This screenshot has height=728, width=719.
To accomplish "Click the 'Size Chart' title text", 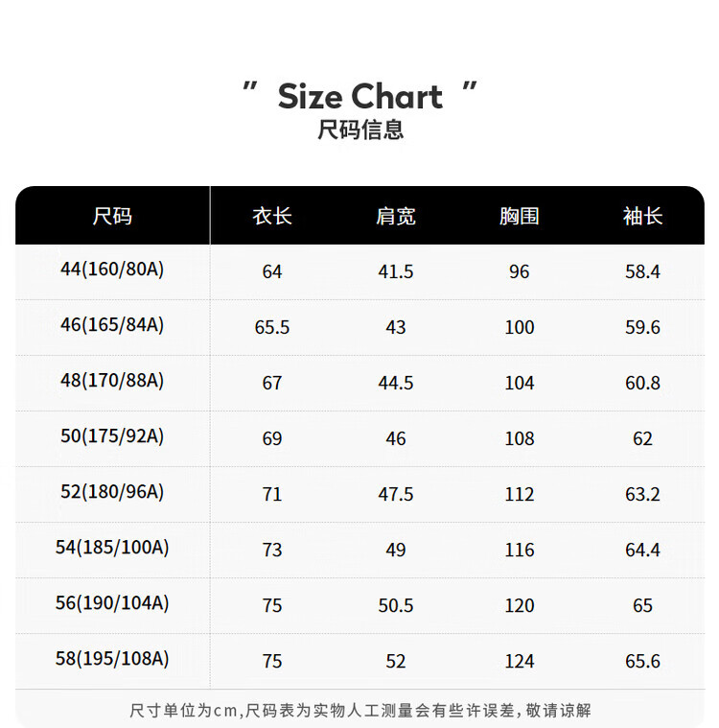I will tap(359, 96).
